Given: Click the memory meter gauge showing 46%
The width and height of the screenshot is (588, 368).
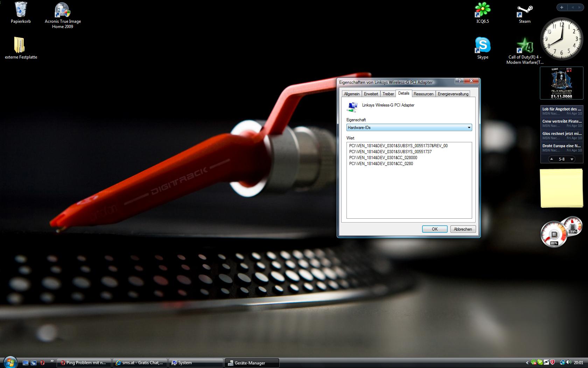Looking at the screenshot, I should click(x=573, y=226).
